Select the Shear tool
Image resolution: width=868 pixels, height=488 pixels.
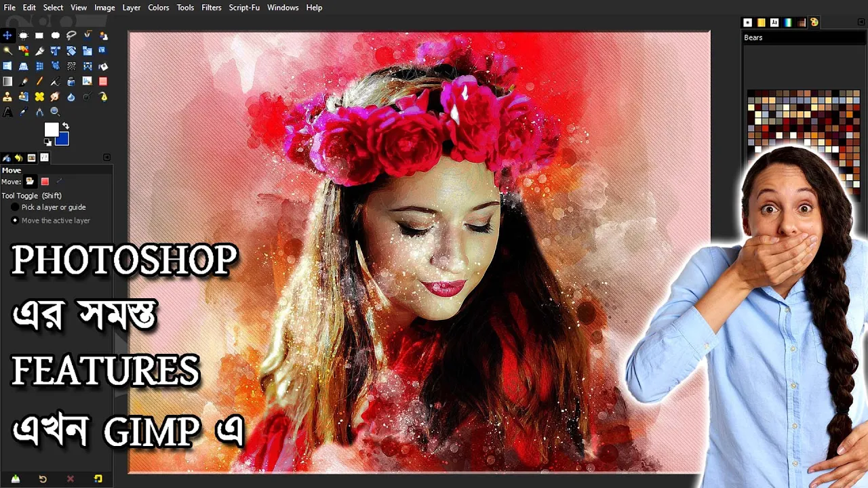tap(103, 51)
